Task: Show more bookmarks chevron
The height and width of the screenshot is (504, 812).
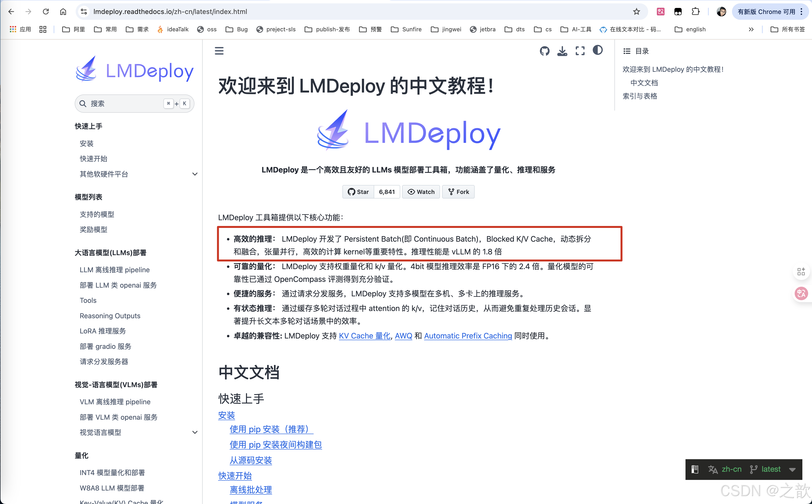Action: (751, 29)
